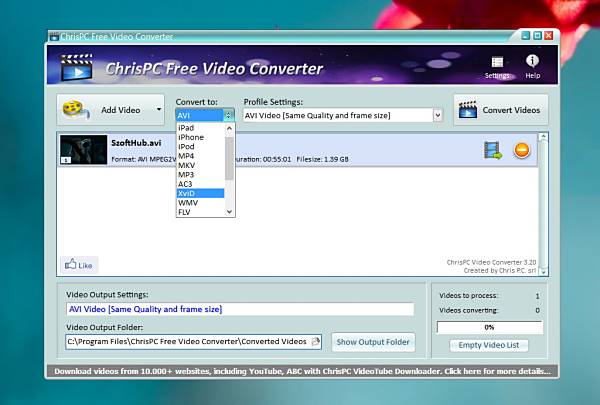Viewport: 600px width, 405px height.
Task: Click the ChrisPC Video Converter 3.20 text
Action: click(x=491, y=262)
